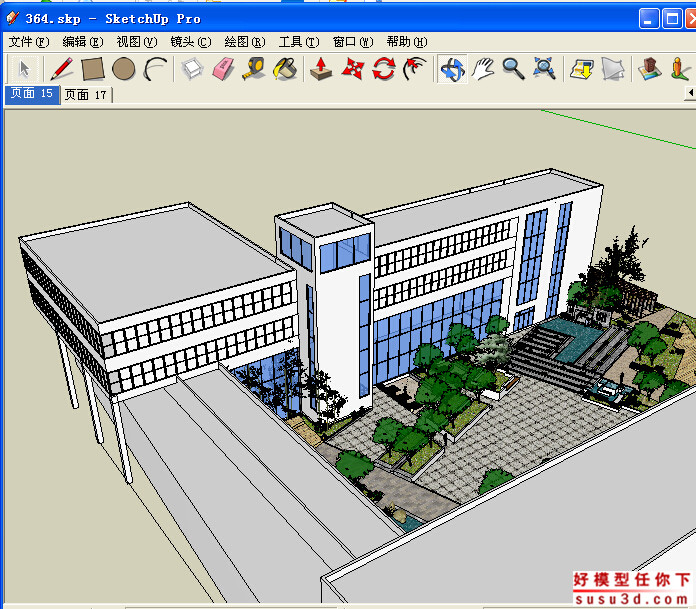696x609 pixels.
Task: Activate the Orbit camera tool
Action: (x=452, y=69)
